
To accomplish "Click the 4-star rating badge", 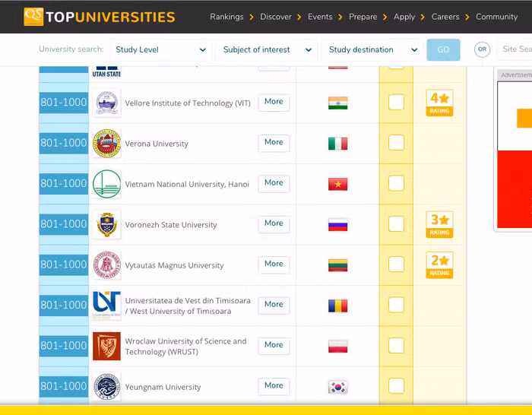I will 439,103.
